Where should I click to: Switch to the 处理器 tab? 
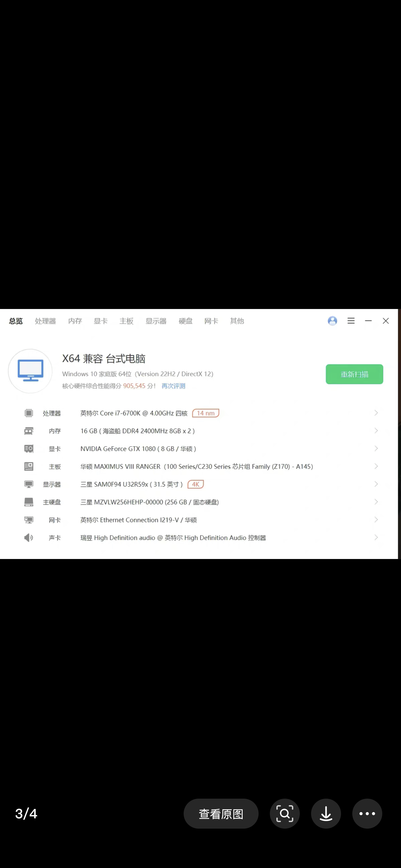coord(45,321)
